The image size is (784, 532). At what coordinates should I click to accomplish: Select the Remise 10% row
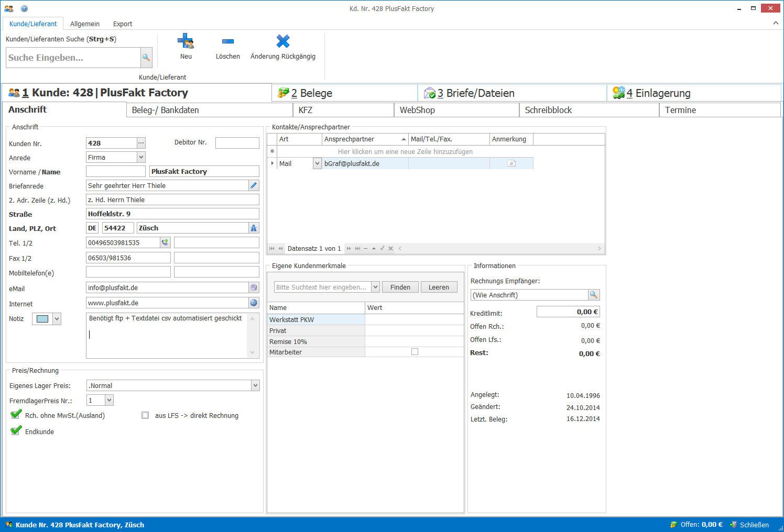pyautogui.click(x=365, y=341)
